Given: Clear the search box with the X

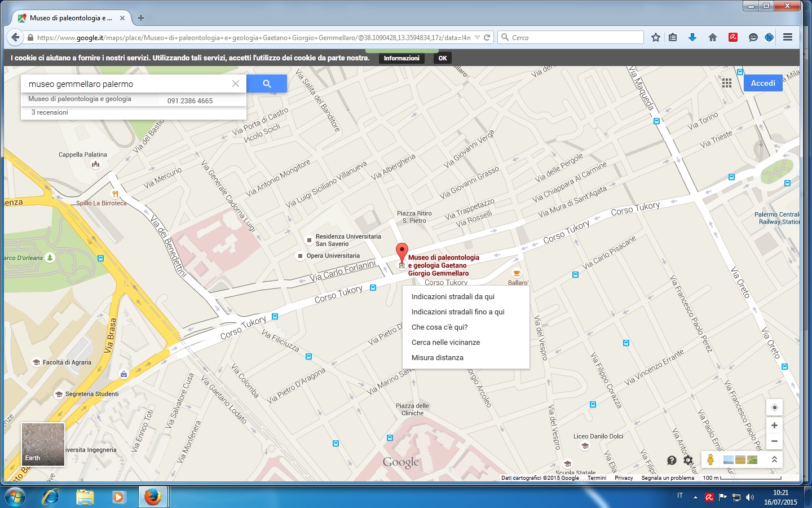Looking at the screenshot, I should (x=236, y=84).
